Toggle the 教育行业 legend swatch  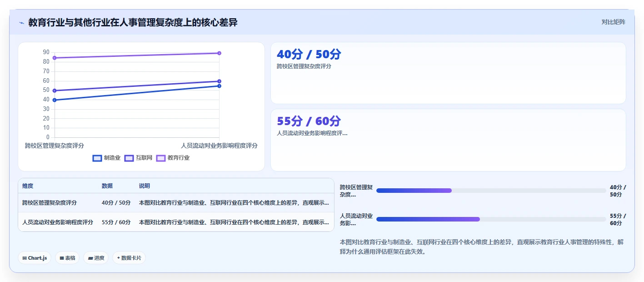tap(161, 158)
